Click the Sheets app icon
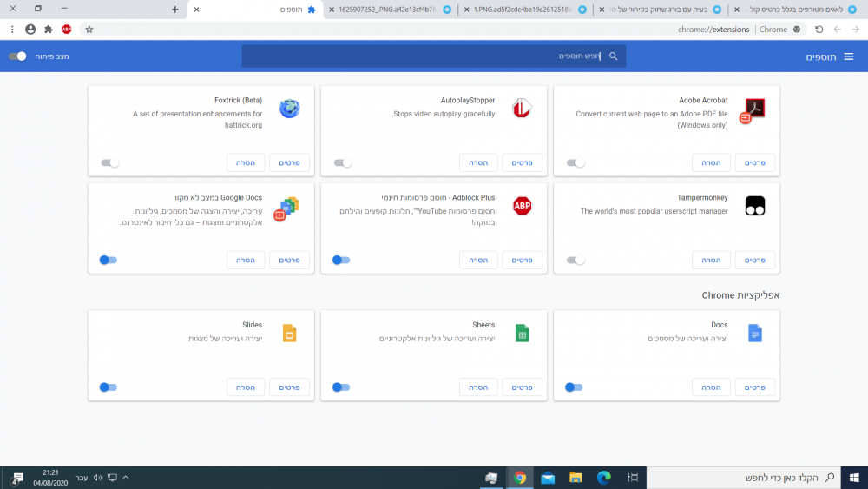Viewport: 868px width, 489px height. (522, 333)
